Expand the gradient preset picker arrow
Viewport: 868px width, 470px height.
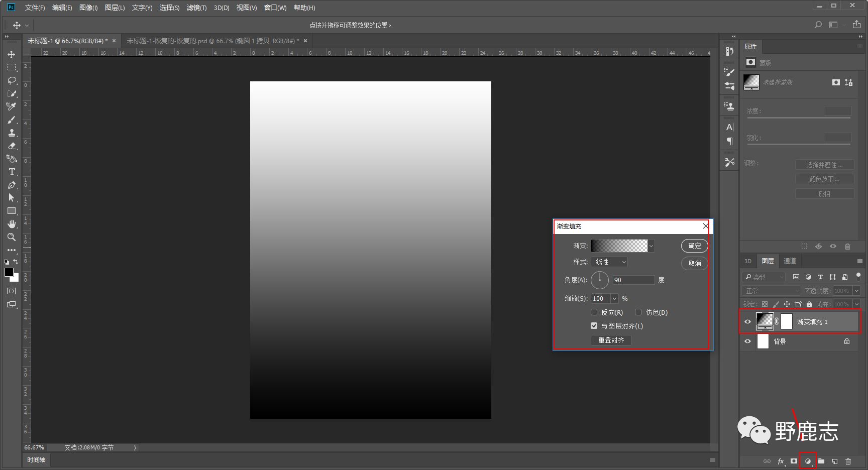(x=652, y=246)
